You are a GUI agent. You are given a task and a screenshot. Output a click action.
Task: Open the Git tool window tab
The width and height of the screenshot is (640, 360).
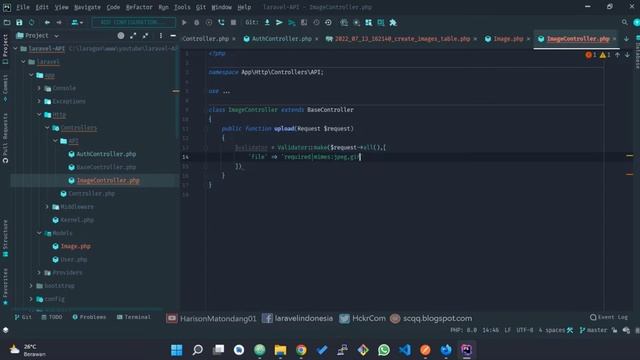tap(23, 317)
